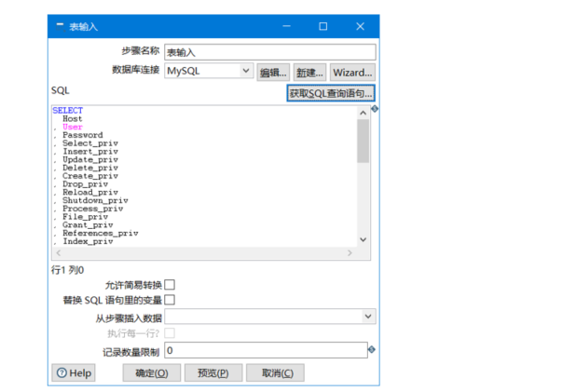This screenshot has width=576, height=392.
Task: Toggle the 执行每一行? checkbox
Action: coord(170,333)
